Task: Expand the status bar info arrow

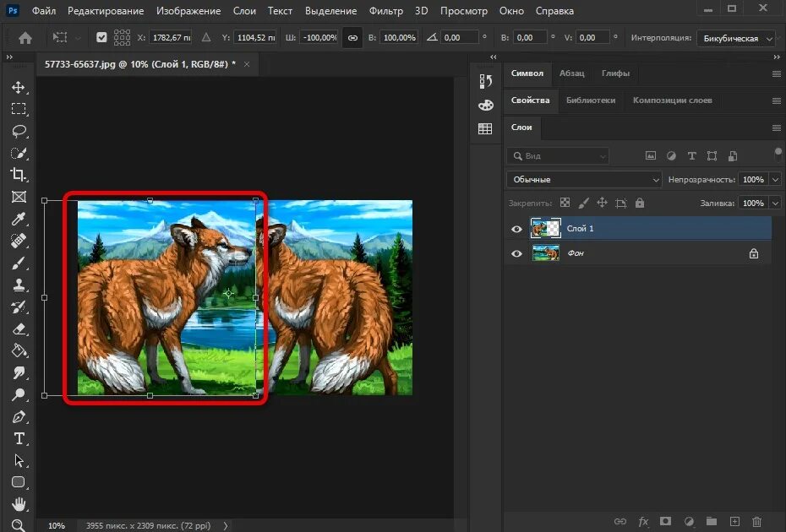Action: [x=226, y=525]
